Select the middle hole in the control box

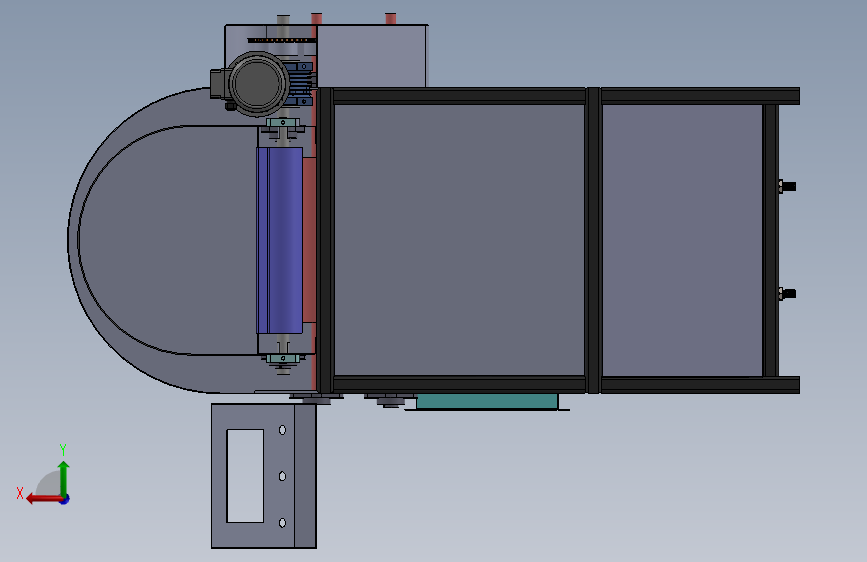[282, 476]
